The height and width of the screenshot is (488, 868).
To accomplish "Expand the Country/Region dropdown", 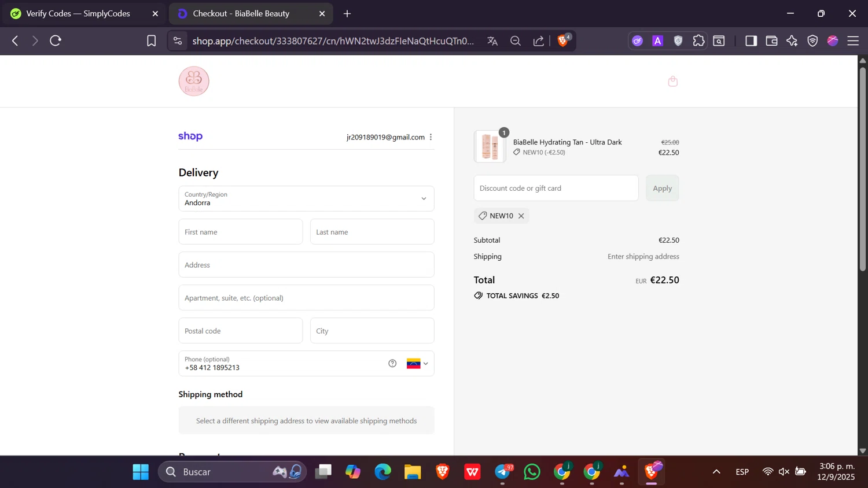I will point(306,198).
